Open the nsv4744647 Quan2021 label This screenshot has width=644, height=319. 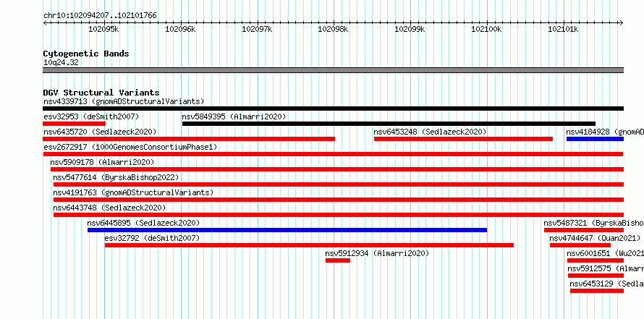click(595, 238)
